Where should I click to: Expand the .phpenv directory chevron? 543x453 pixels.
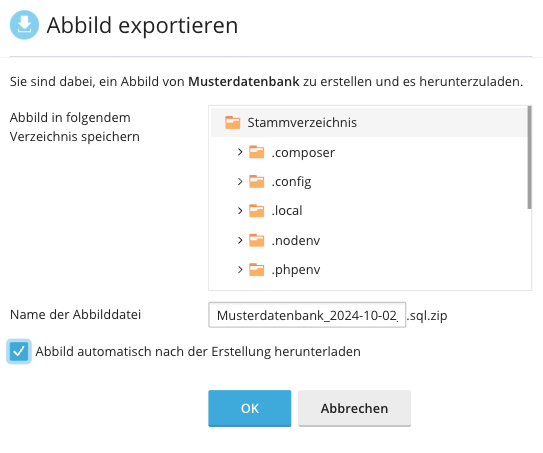click(x=240, y=269)
